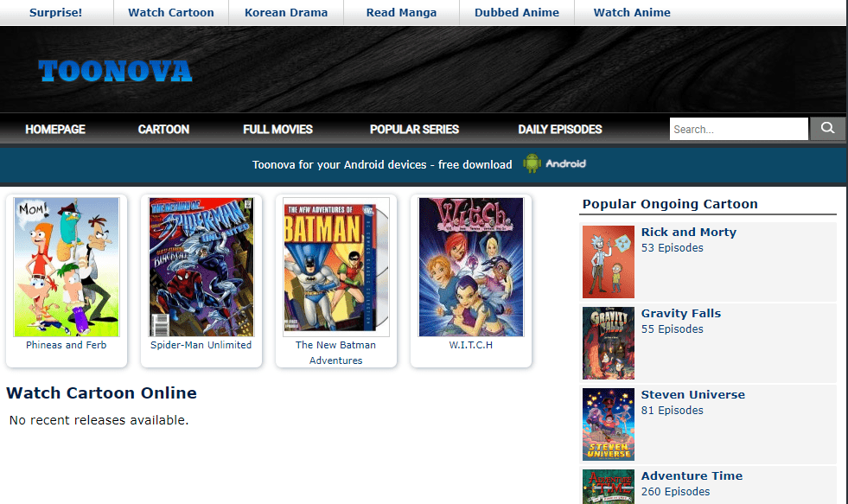Click the Phineas and Ferb title link
The height and width of the screenshot is (504, 848).
tap(67, 345)
